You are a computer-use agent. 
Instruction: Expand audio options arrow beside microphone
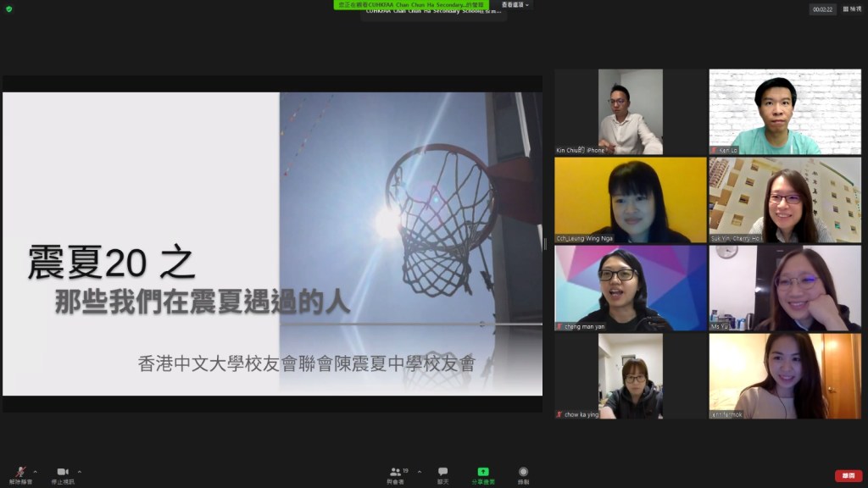click(36, 471)
